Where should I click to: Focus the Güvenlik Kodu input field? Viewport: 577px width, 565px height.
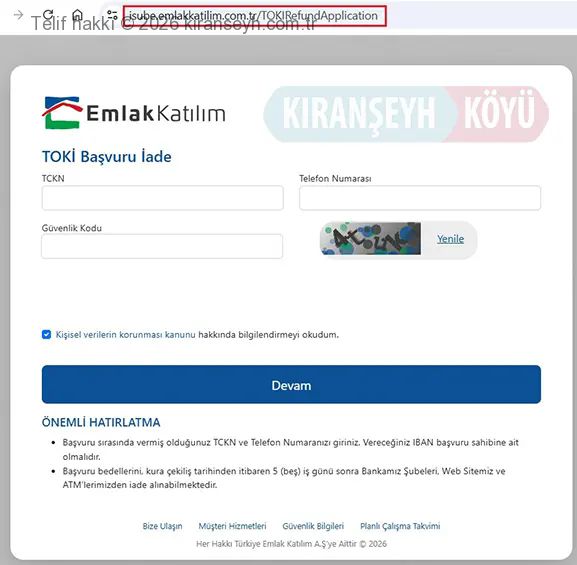(x=162, y=246)
